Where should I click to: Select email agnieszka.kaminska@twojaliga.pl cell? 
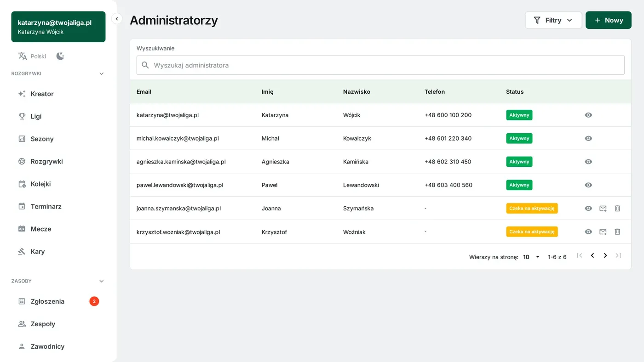181,162
